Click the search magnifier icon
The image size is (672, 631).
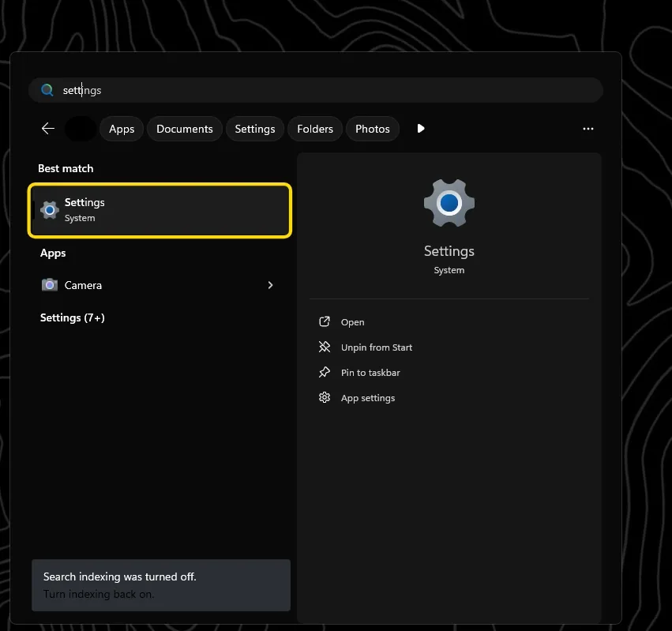pyautogui.click(x=47, y=90)
